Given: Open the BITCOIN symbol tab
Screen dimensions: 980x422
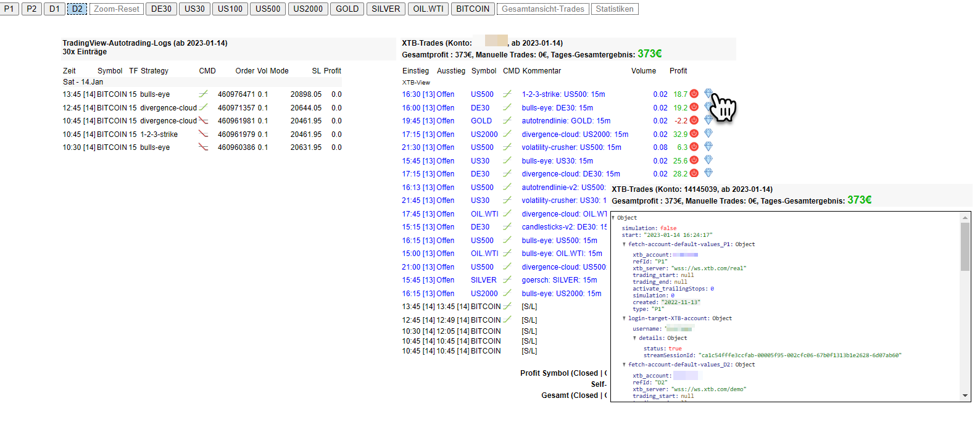Looking at the screenshot, I should coord(472,9).
